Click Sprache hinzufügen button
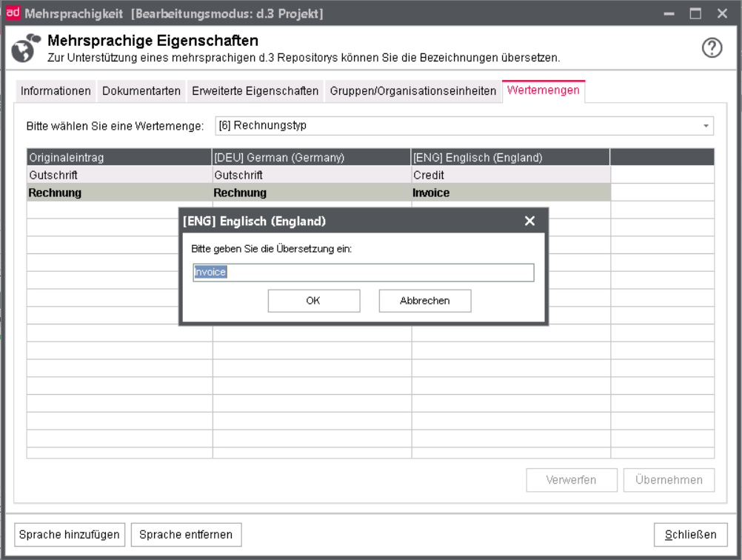The width and height of the screenshot is (742, 560). (70, 534)
